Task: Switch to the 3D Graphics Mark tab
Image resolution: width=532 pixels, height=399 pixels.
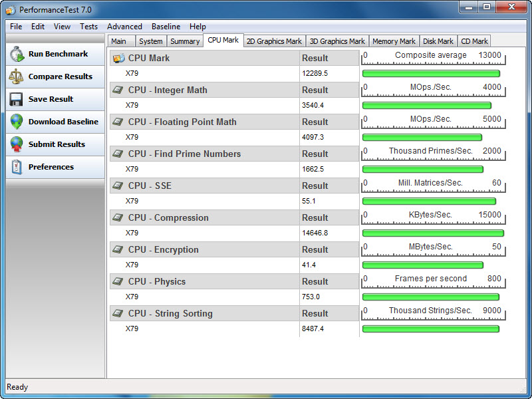Action: [x=337, y=41]
